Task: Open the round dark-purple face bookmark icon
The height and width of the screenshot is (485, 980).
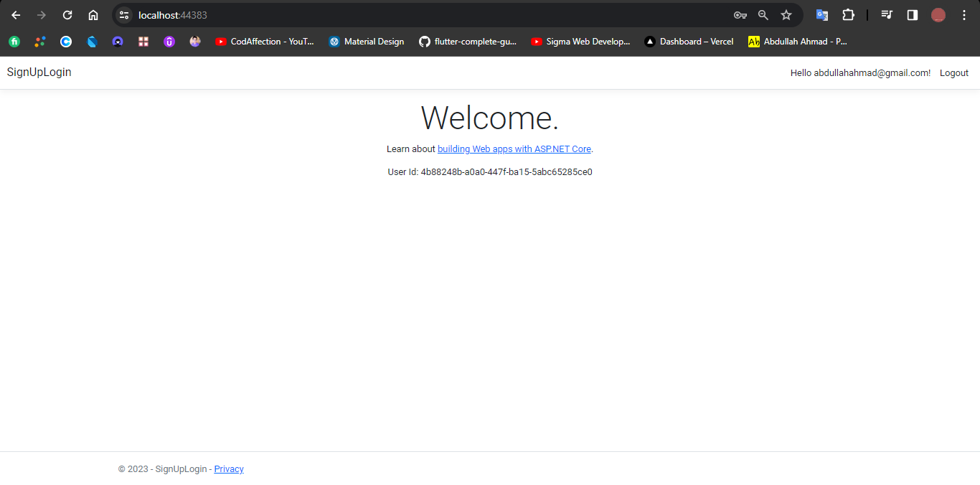Action: tap(118, 42)
